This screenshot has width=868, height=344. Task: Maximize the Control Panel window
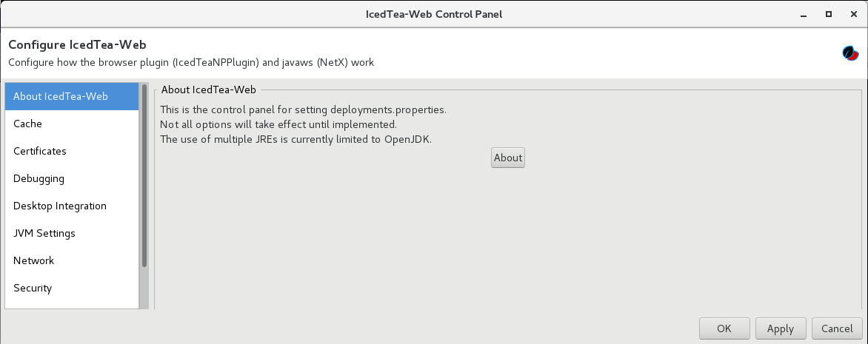(828, 14)
